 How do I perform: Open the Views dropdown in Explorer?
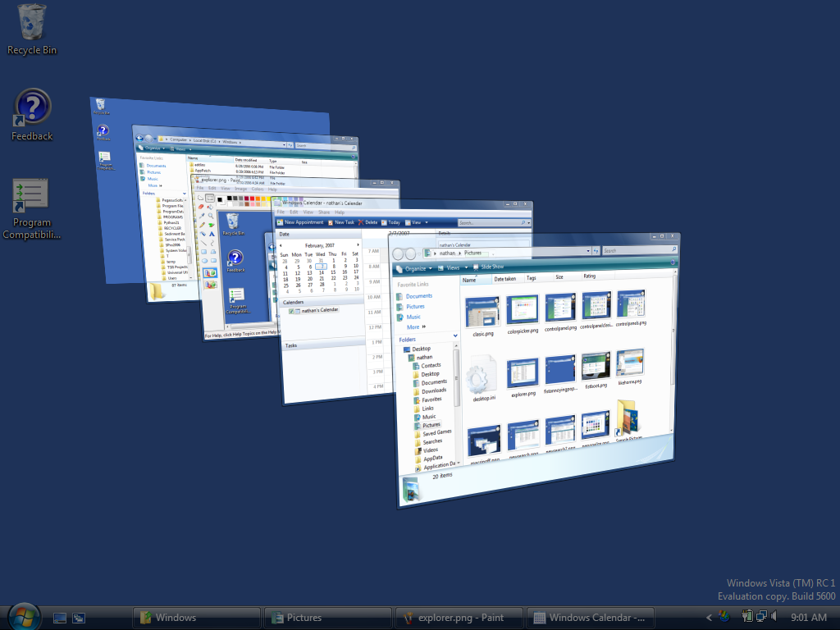click(x=452, y=267)
